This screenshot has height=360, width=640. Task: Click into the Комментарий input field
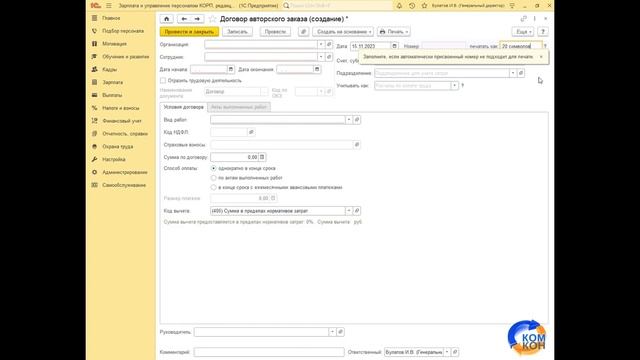pyautogui.click(x=269, y=352)
